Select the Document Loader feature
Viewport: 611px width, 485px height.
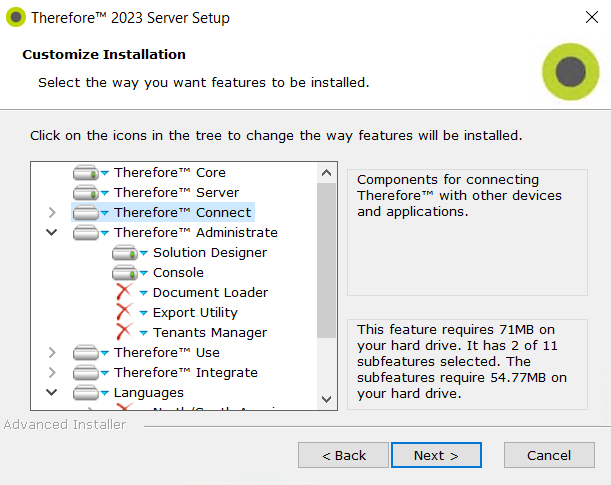point(210,293)
